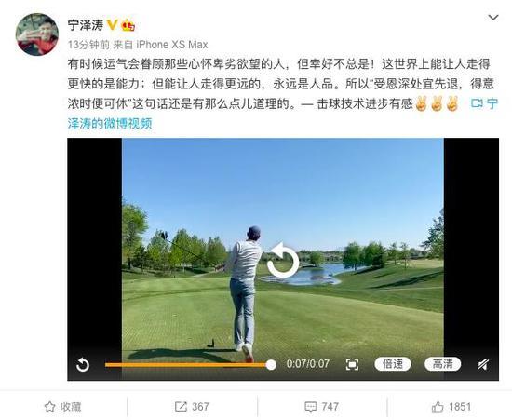Screen dimensions: 512x420
Task: Click the progress bar white handle
Action: tap(271, 365)
